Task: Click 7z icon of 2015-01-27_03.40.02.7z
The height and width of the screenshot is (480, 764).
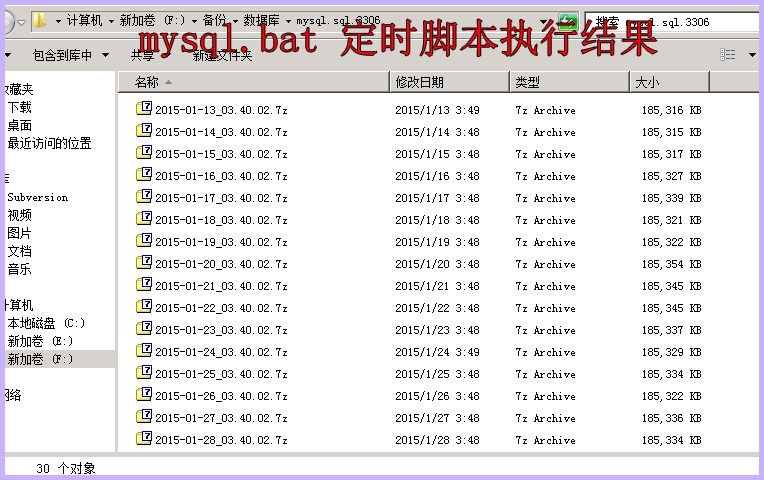Action: pyautogui.click(x=144, y=416)
